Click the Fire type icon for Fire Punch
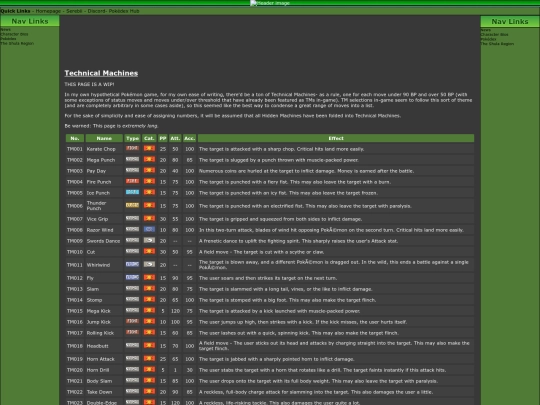 tap(132, 181)
